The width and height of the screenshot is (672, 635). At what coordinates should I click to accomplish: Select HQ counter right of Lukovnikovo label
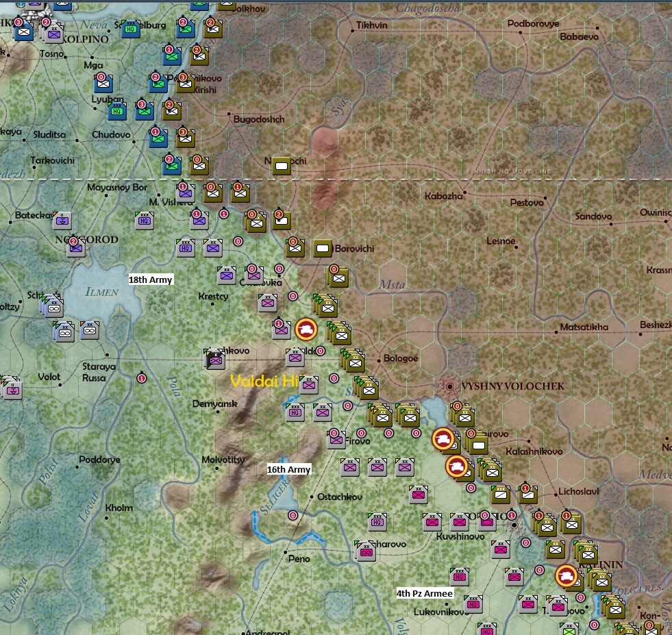(x=473, y=603)
